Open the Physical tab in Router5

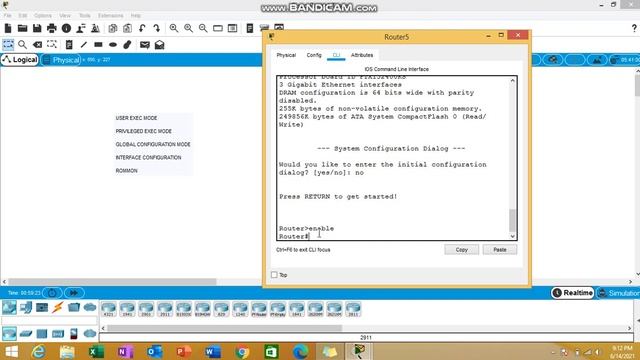coord(286,55)
